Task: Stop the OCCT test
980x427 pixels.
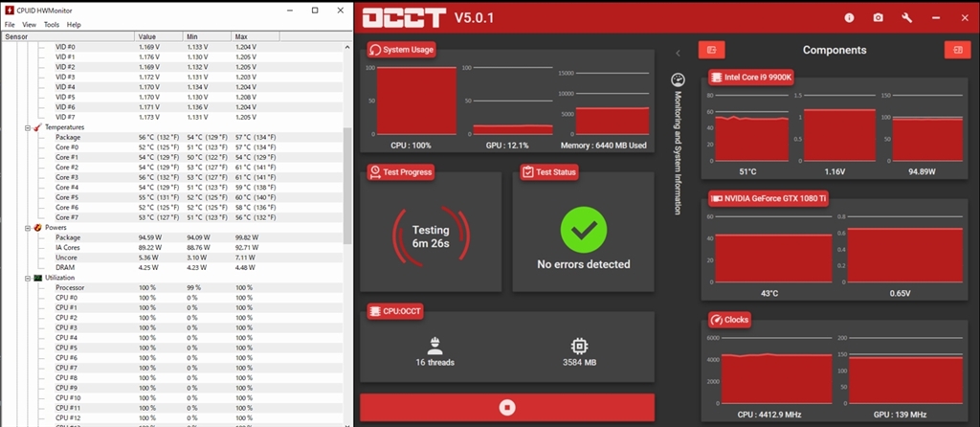Action: tap(507, 408)
